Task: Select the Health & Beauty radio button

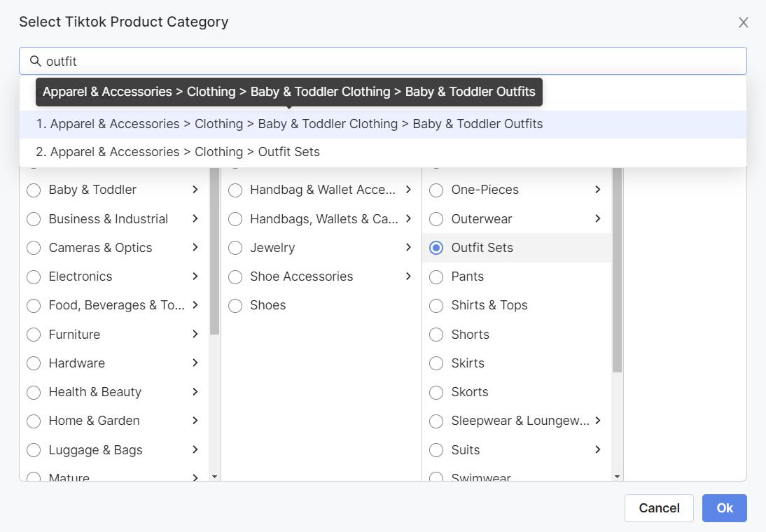Action: pos(34,392)
